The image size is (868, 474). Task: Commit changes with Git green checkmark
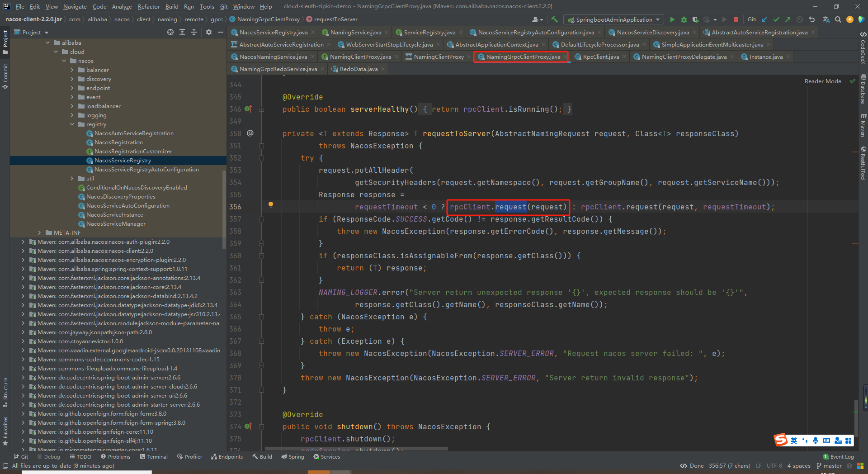[x=776, y=19]
